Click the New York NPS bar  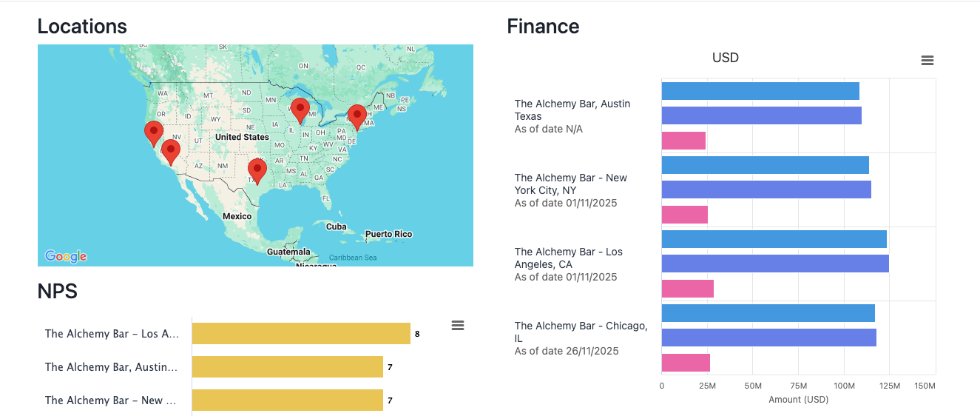288,400
